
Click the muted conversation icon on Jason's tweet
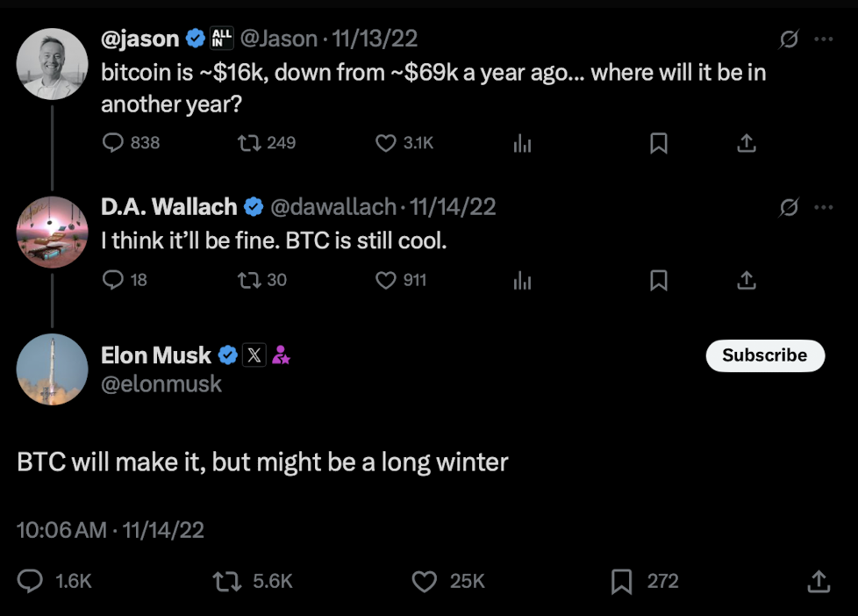(790, 38)
